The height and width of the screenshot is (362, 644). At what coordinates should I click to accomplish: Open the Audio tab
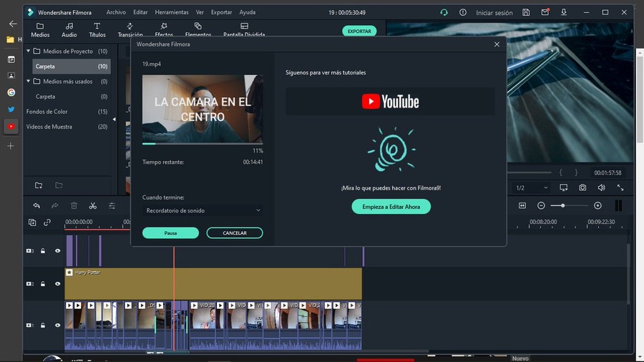69,30
